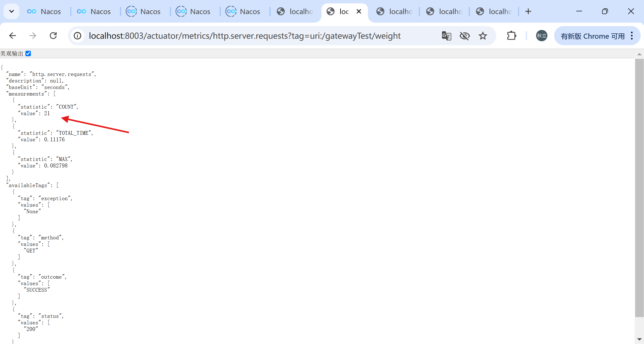Screen dimensions: 644x344
Task: View site information icon
Action: click(x=77, y=36)
